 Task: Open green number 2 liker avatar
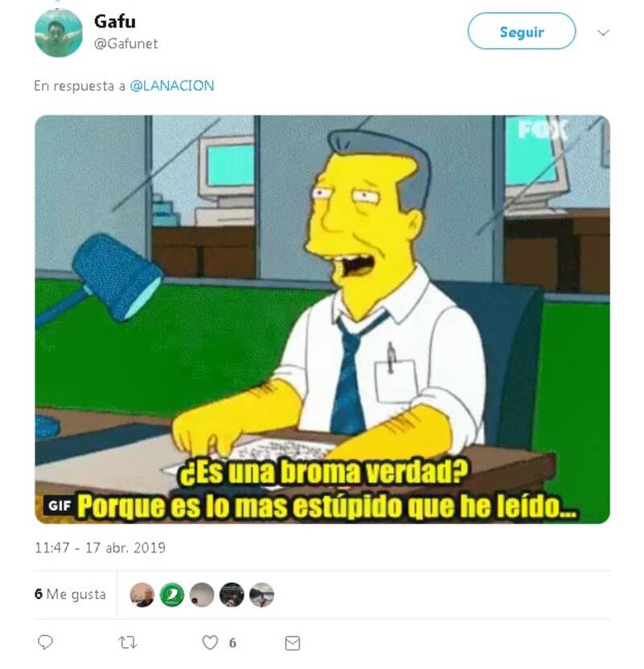click(x=172, y=594)
